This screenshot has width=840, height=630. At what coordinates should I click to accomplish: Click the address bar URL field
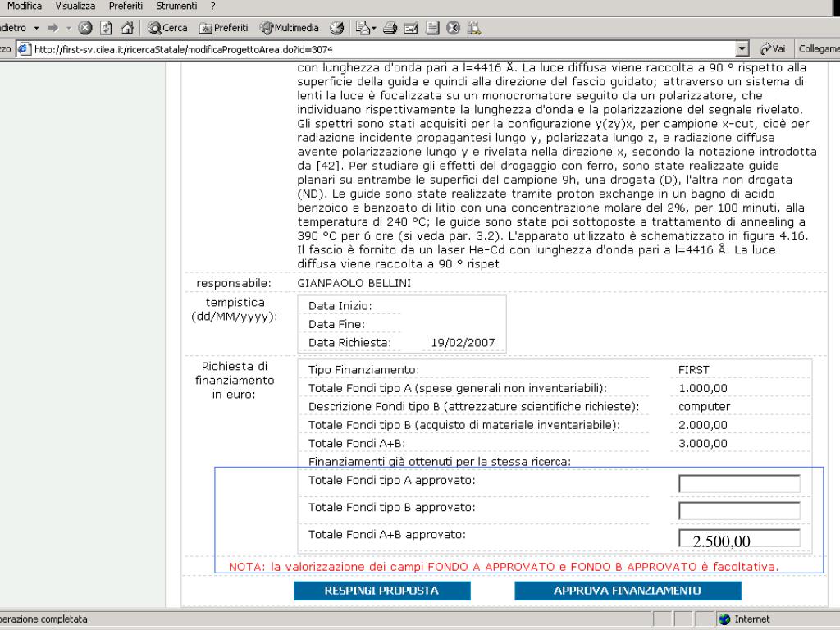click(x=383, y=49)
